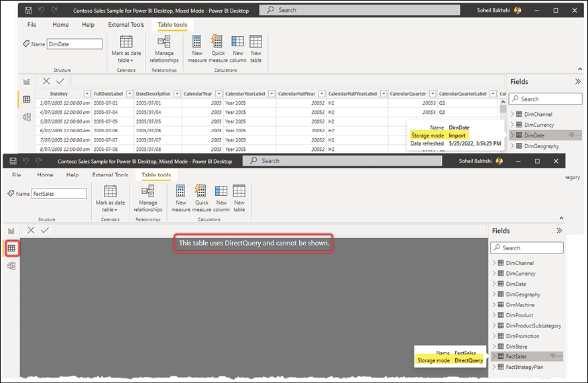
Task: Collapse the top window Fields pane
Action: [x=578, y=81]
